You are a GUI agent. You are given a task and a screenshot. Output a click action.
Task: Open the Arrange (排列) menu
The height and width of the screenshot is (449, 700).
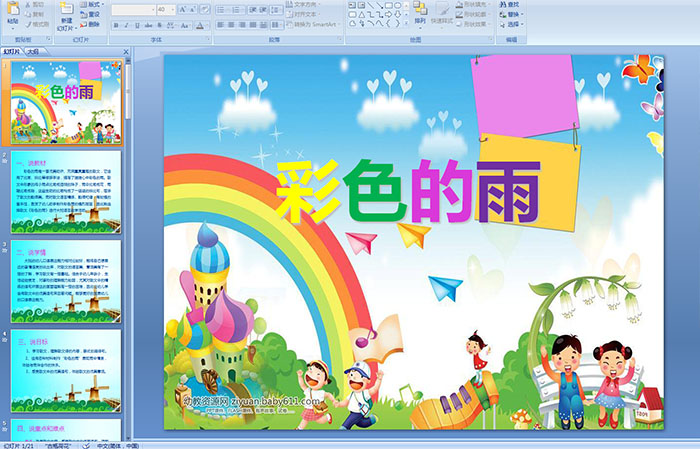click(x=420, y=13)
